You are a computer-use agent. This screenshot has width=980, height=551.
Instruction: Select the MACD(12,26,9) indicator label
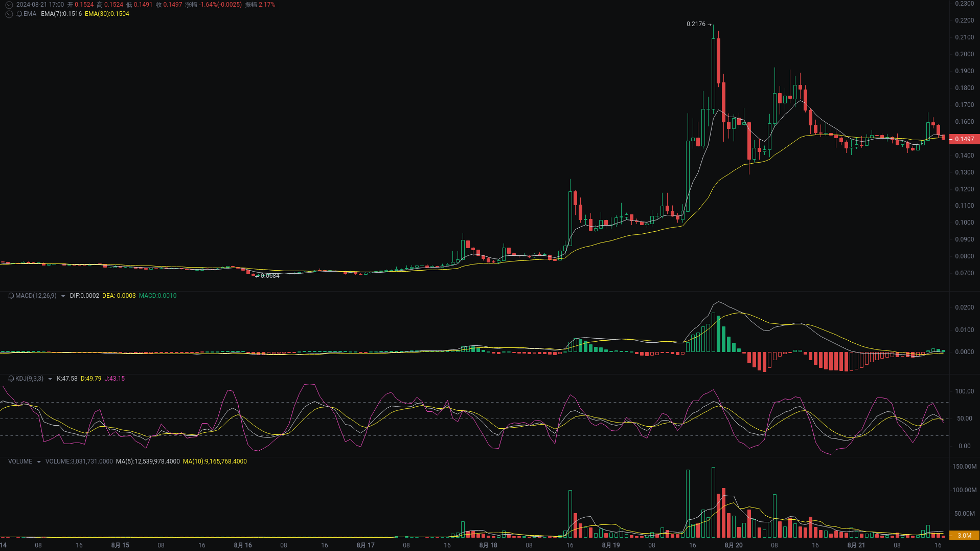pyautogui.click(x=36, y=296)
